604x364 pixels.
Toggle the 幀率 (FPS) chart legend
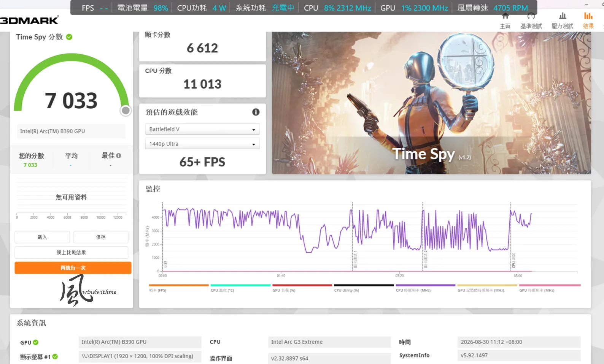click(179, 288)
